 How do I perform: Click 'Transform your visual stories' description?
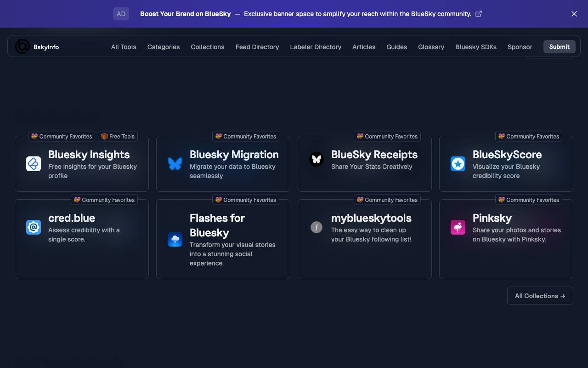click(232, 254)
